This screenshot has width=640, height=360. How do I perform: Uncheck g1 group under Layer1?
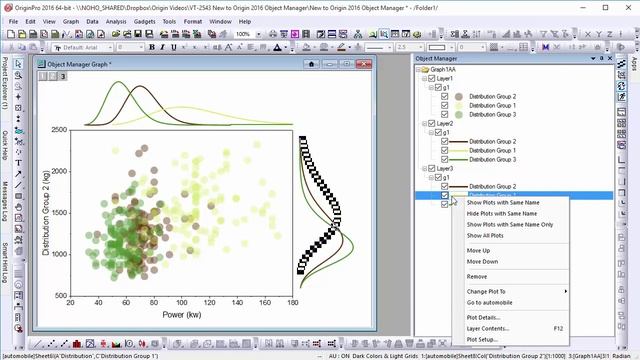pyautogui.click(x=438, y=87)
